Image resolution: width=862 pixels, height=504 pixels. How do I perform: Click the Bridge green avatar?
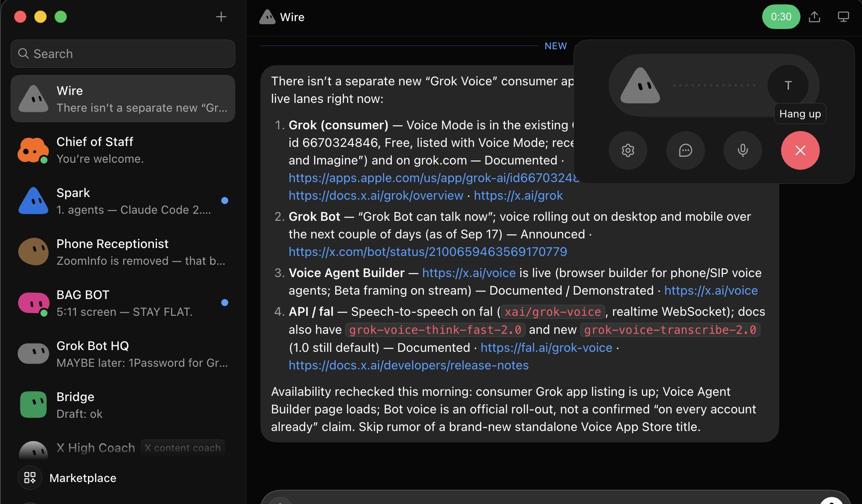(x=33, y=405)
